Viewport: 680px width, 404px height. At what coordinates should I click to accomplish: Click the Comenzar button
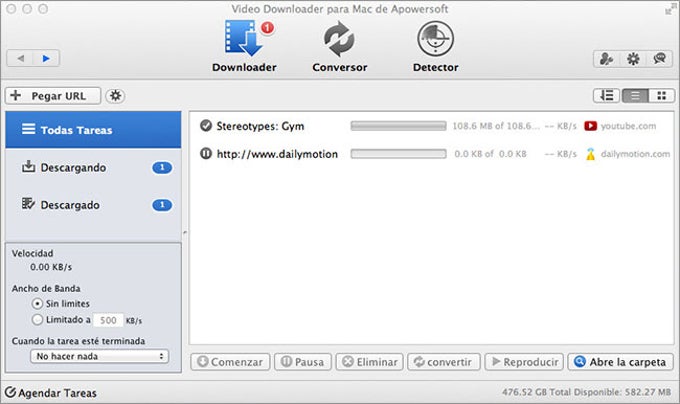(x=230, y=362)
